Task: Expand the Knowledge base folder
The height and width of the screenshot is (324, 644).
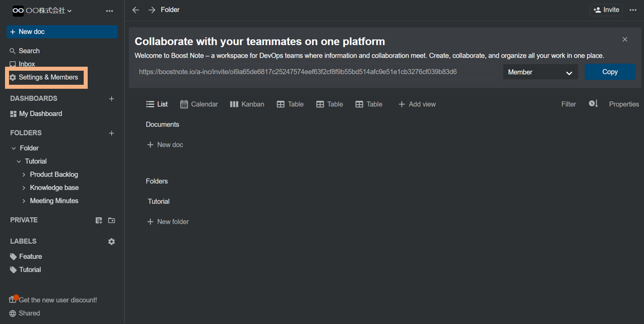Action: pyautogui.click(x=24, y=188)
